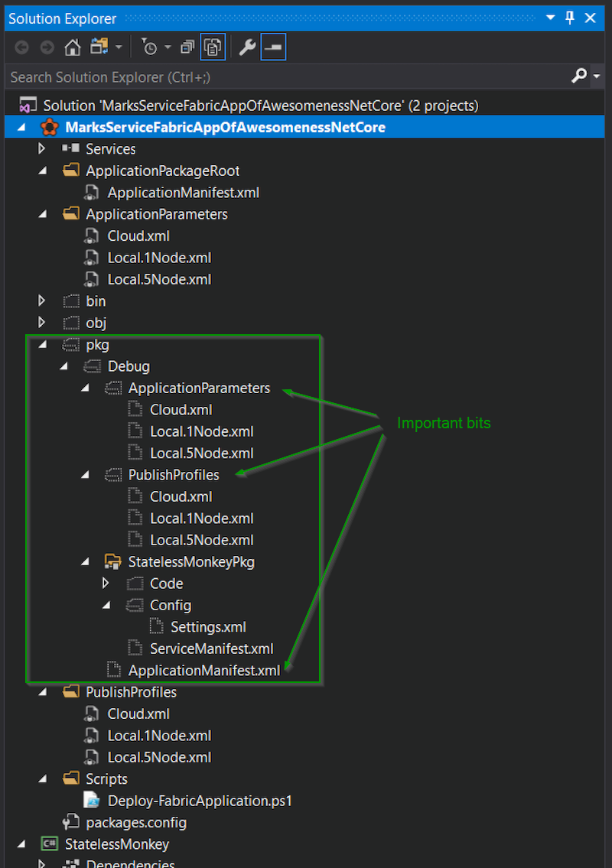Expand the Services node
This screenshot has height=868, width=612.
[x=42, y=149]
